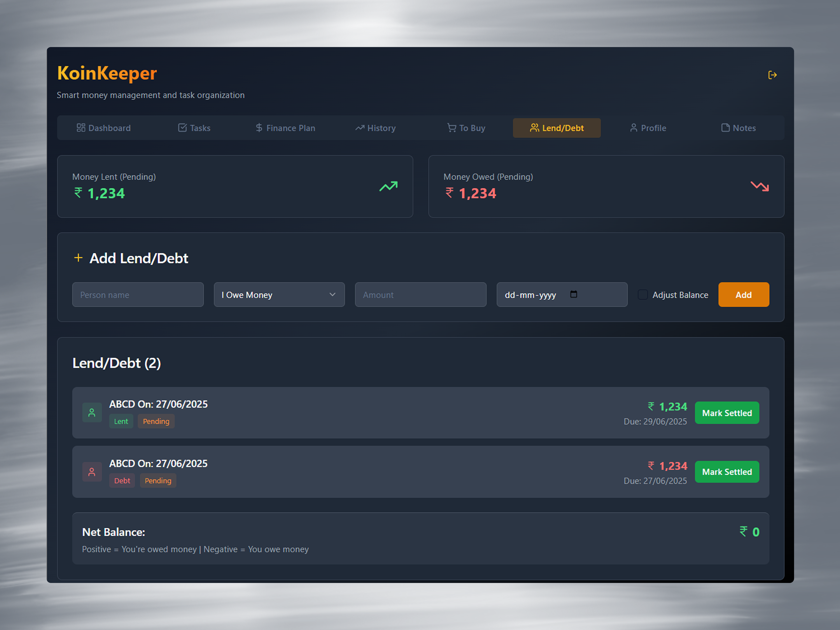
Task: Open the Finance Plan tab
Action: [285, 128]
